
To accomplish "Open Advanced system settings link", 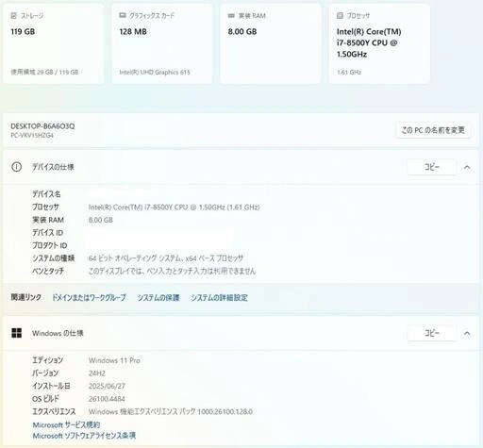I will point(220,297).
